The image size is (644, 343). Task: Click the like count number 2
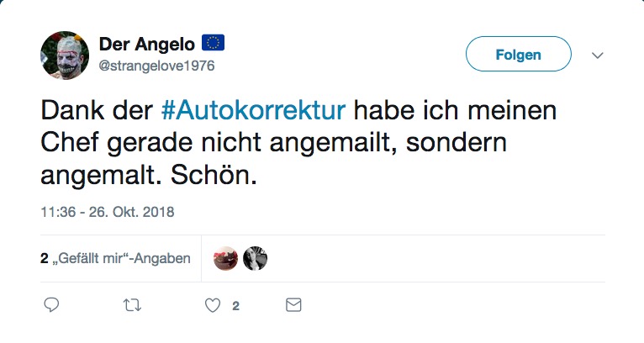pyautogui.click(x=235, y=306)
